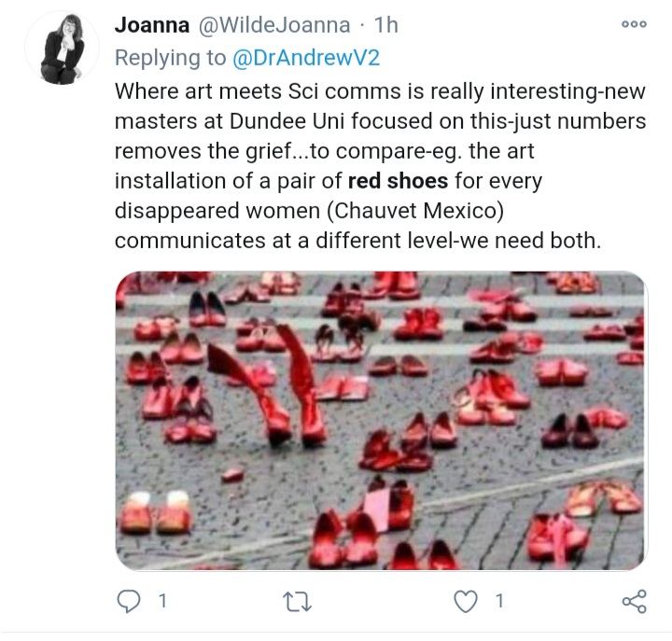
Task: Open the three-dot more options menu
Action: click(634, 24)
